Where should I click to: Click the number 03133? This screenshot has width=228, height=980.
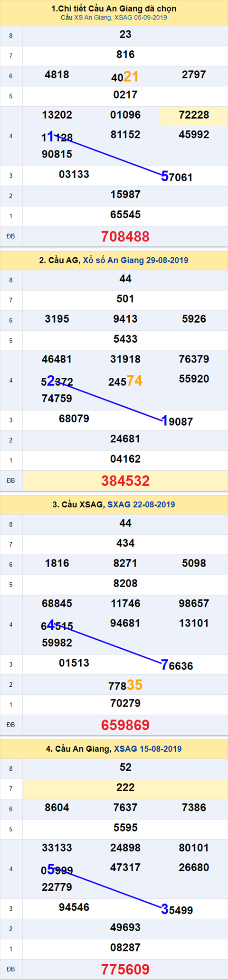74,174
